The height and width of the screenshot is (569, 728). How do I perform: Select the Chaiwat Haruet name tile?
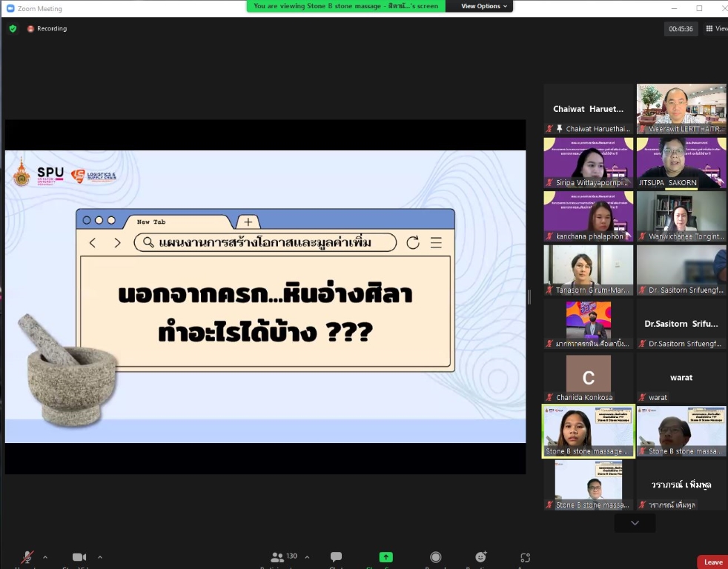pos(588,109)
